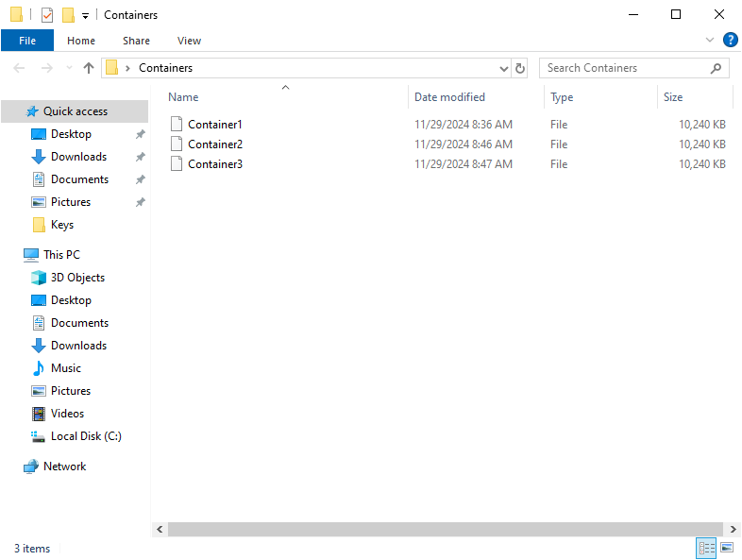Click the horizontal scrollbar left arrow
This screenshot has height=560, width=742.
[160, 529]
